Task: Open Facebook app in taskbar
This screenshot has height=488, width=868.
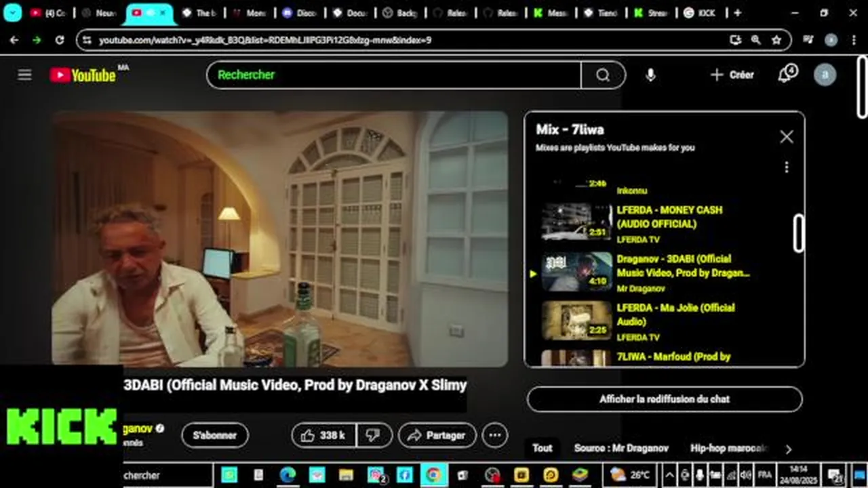Action: pos(404,475)
